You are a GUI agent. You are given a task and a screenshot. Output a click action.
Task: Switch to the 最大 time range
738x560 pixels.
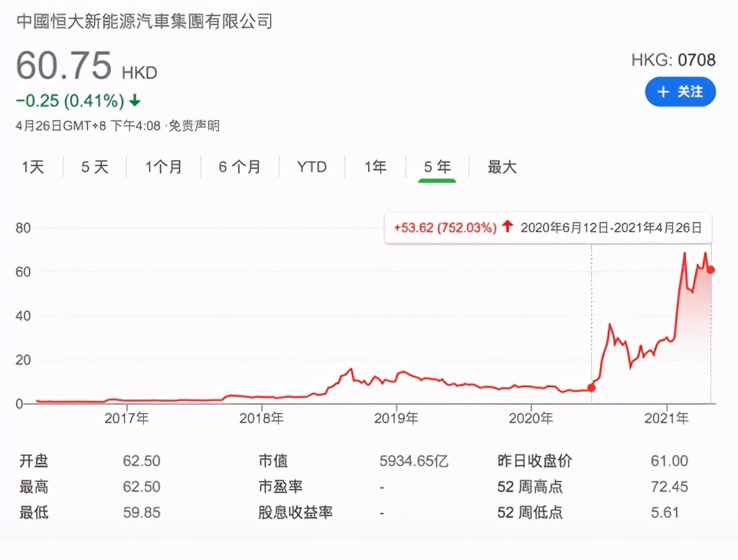[x=501, y=166]
